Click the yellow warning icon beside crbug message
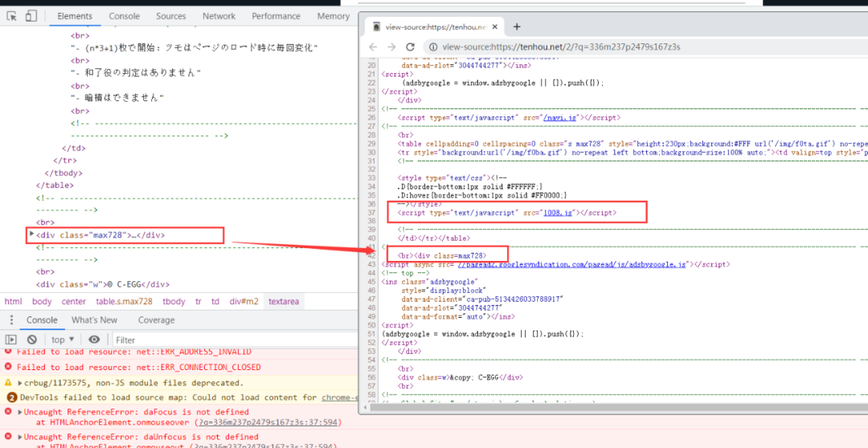This screenshot has height=448, width=868. [8, 382]
